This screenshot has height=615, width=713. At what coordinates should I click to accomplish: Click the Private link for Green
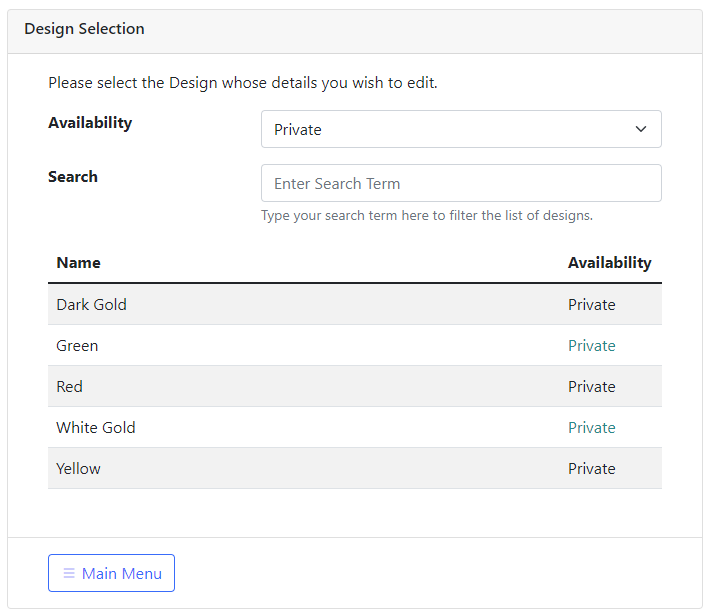click(x=592, y=346)
